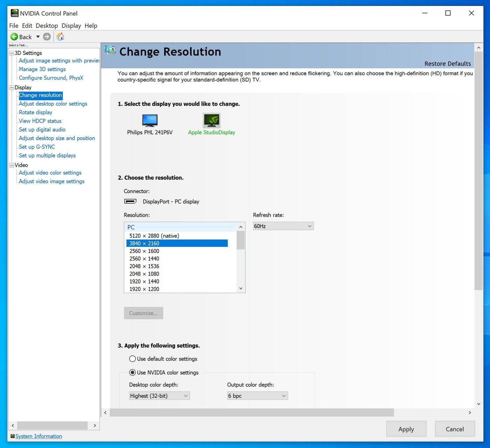Open Configure Surround, PhysX
This screenshot has height=448, width=490.
point(51,78)
